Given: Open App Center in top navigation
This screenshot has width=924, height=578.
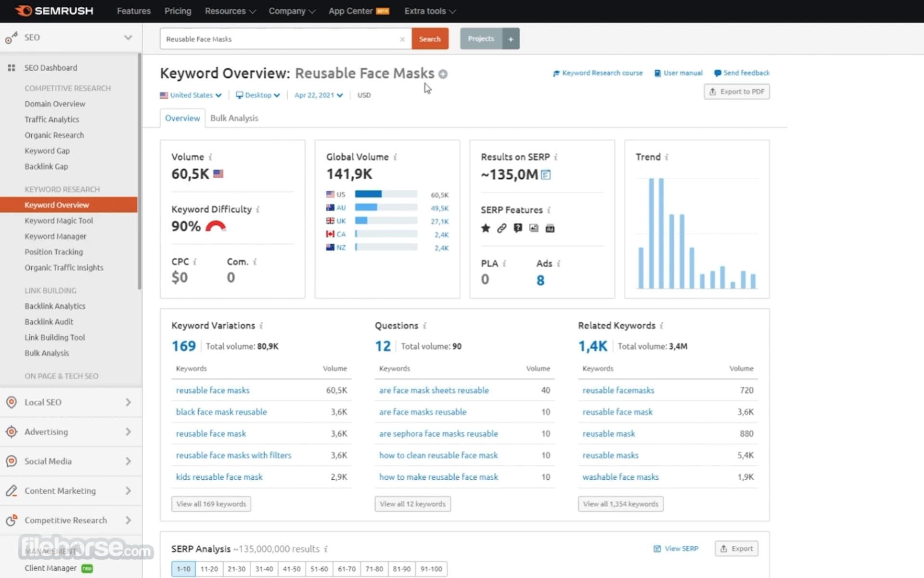Looking at the screenshot, I should 359,11.
